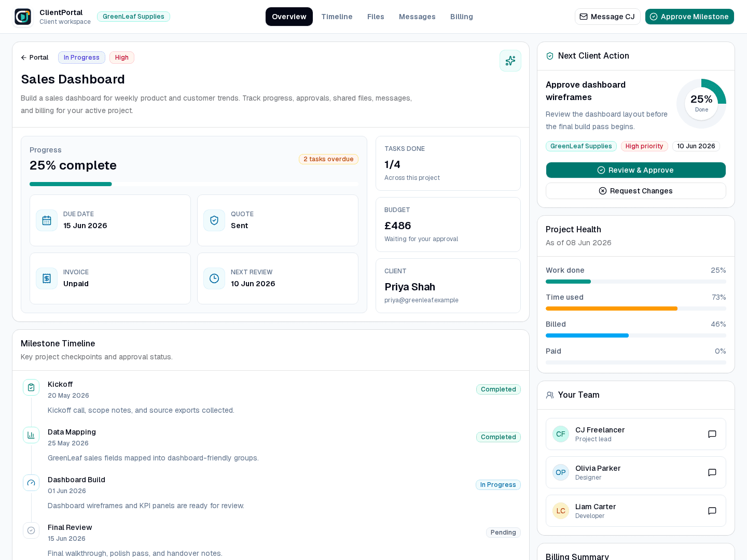
Task: Switch to the Overview tab
Action: coord(289,17)
